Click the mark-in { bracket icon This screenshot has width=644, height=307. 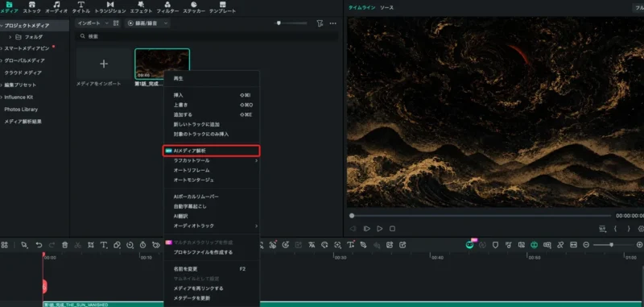pyautogui.click(x=615, y=229)
